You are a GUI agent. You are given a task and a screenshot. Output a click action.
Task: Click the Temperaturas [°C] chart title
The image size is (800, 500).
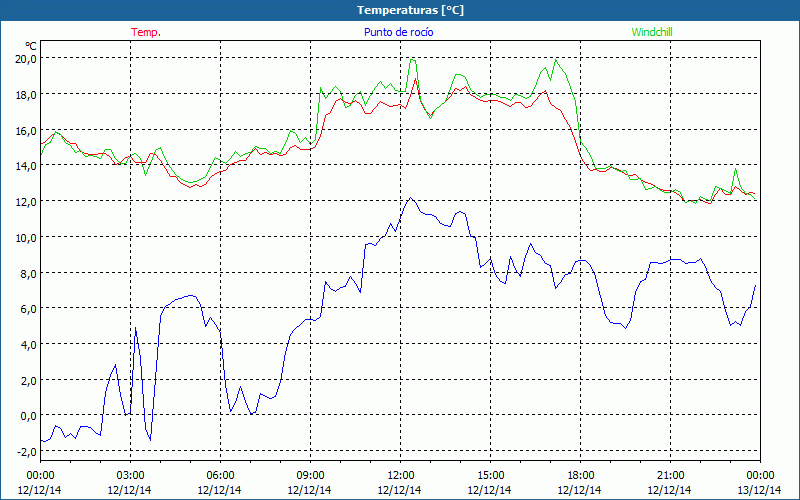[410, 10]
